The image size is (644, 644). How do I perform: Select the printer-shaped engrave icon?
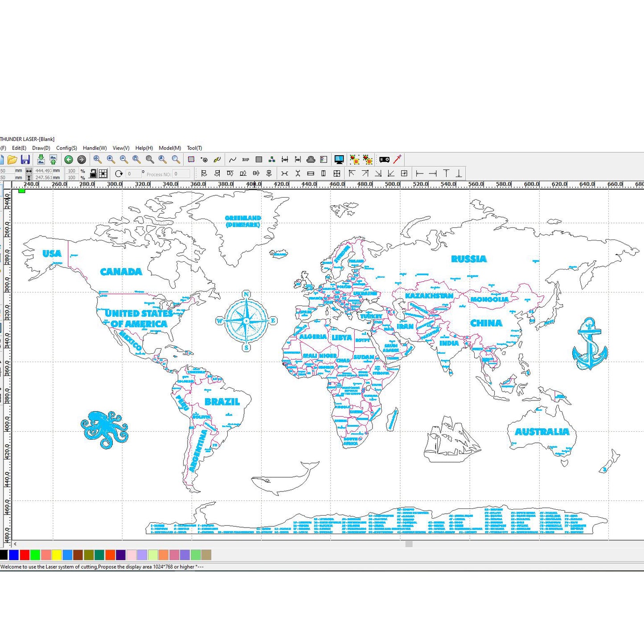pyautogui.click(x=311, y=160)
